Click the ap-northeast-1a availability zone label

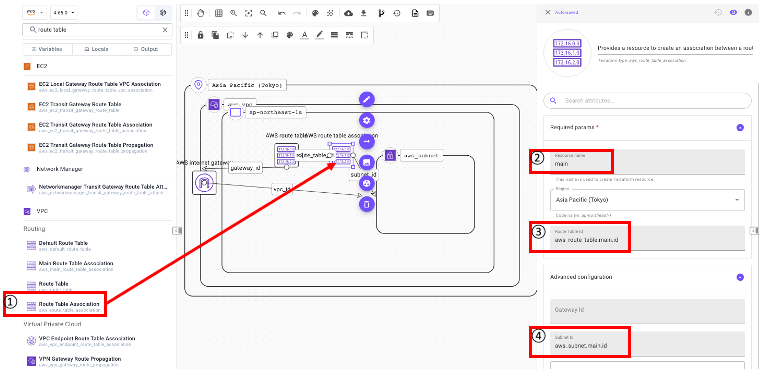click(x=275, y=112)
